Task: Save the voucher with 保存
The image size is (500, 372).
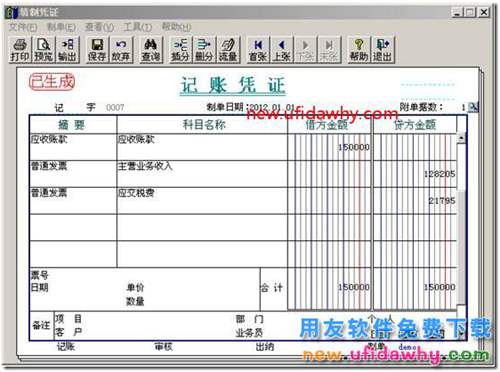Action: coord(97,50)
